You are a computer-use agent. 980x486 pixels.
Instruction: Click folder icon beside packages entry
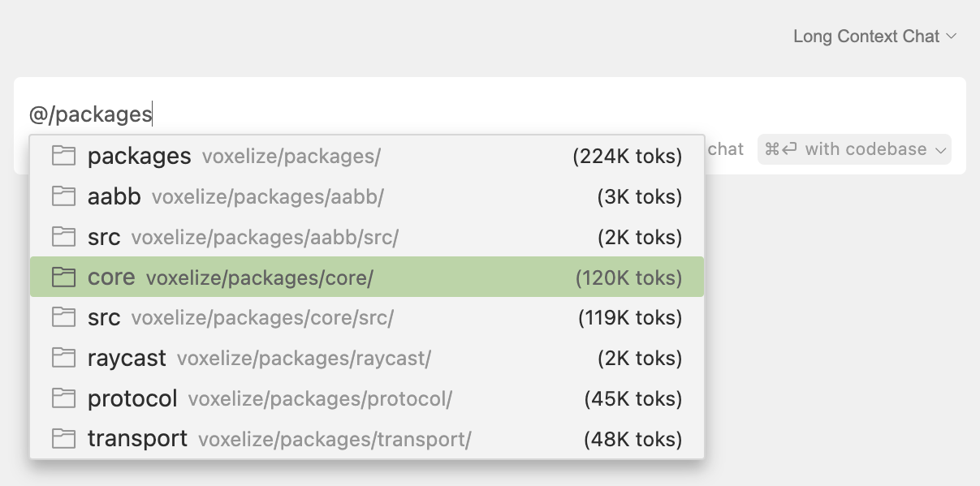[63, 156]
